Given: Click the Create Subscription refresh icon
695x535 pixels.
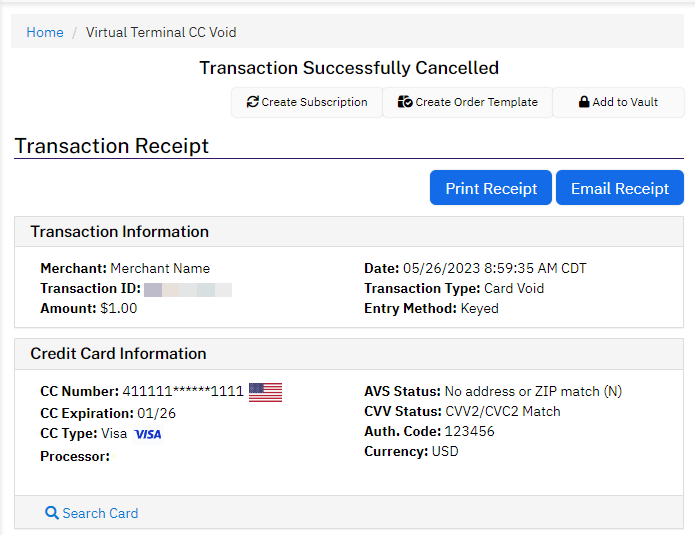Looking at the screenshot, I should coord(253,102).
